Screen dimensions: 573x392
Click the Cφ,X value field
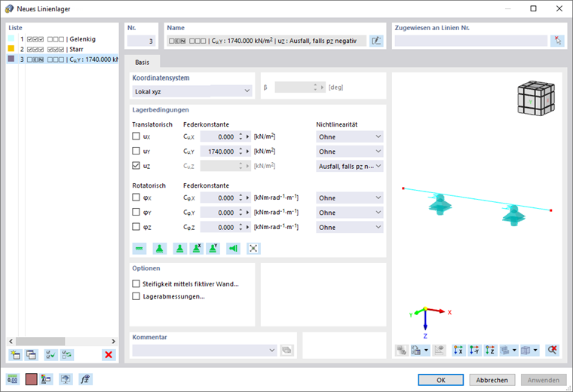coord(219,198)
